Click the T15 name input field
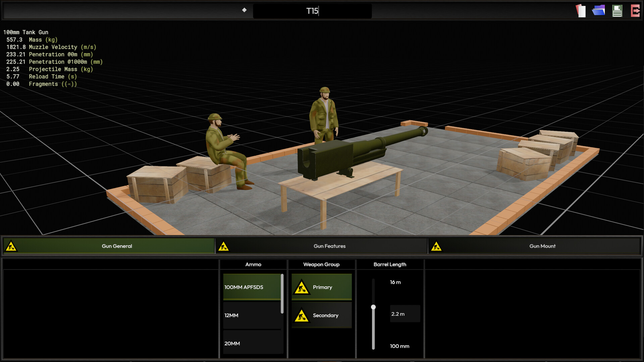The height and width of the screenshot is (362, 644). click(312, 11)
